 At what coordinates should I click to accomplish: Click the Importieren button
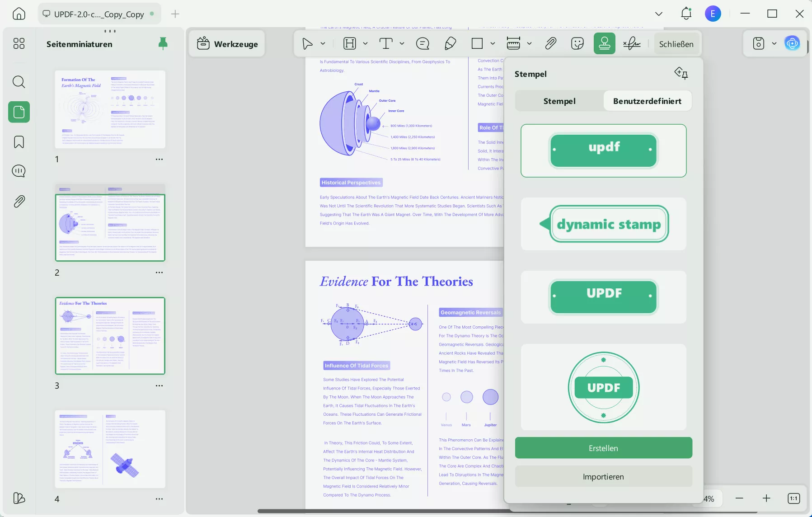603,476
